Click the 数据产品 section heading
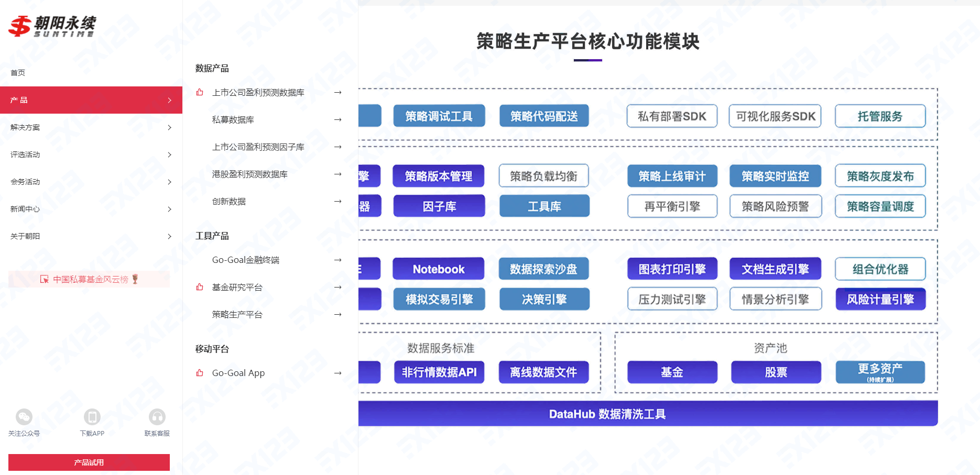 212,68
